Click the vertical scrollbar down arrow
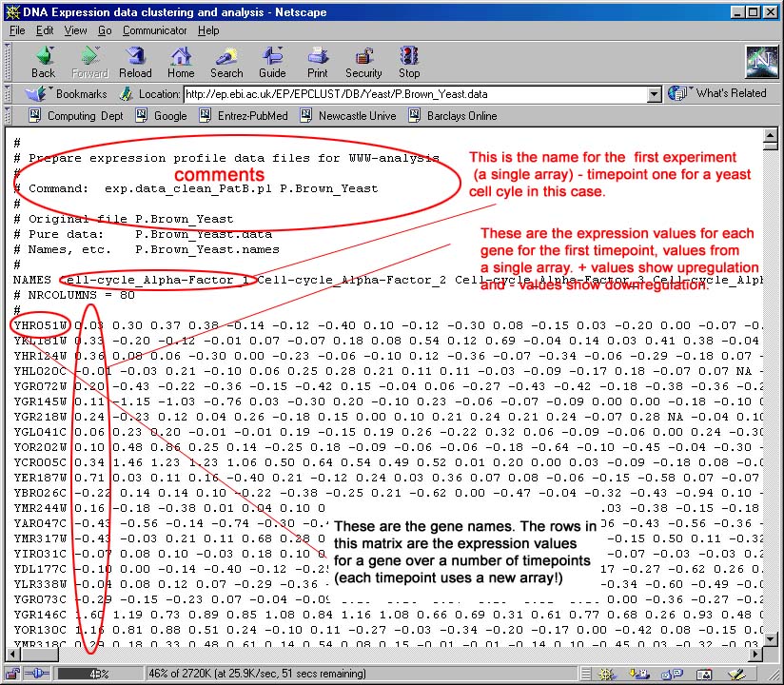The width and height of the screenshot is (784, 685). [770, 655]
